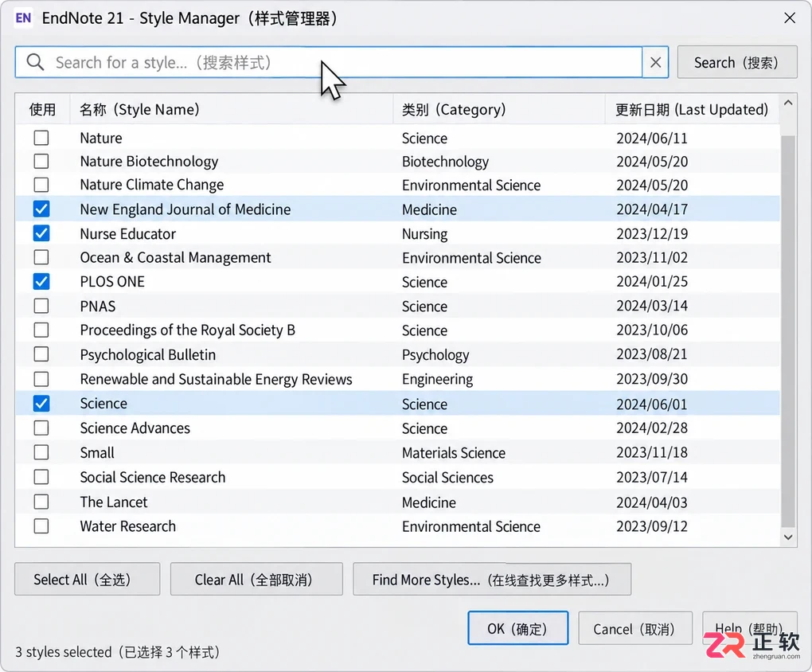Uncheck the Nurse Educator checkbox

(x=41, y=233)
